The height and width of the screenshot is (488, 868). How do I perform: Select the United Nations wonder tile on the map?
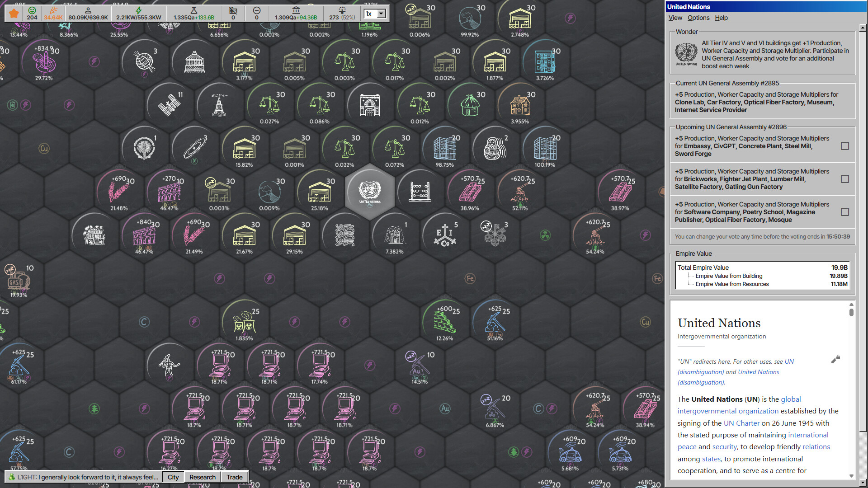pos(370,192)
